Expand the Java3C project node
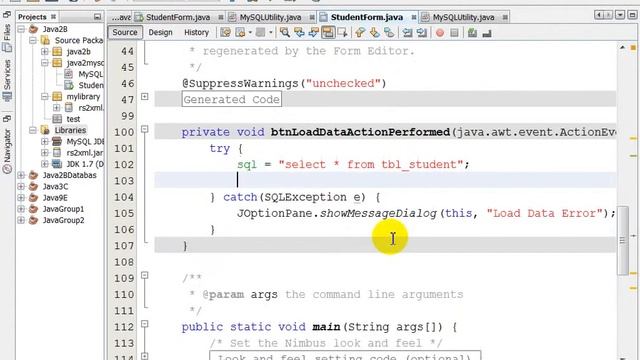 pos(21,187)
